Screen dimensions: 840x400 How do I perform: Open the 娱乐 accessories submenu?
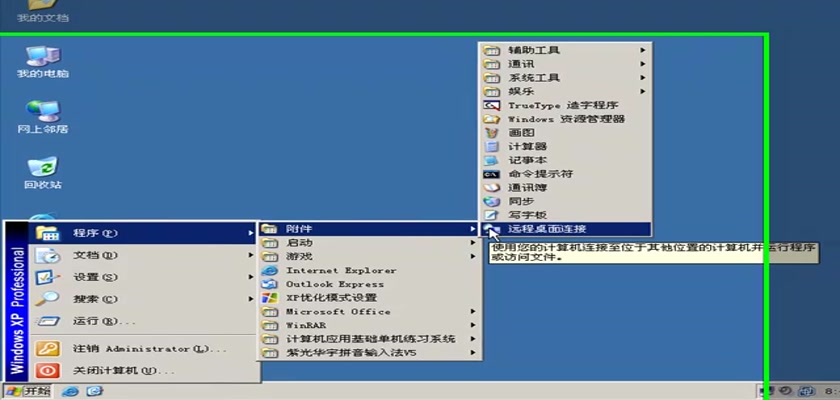[x=566, y=92]
